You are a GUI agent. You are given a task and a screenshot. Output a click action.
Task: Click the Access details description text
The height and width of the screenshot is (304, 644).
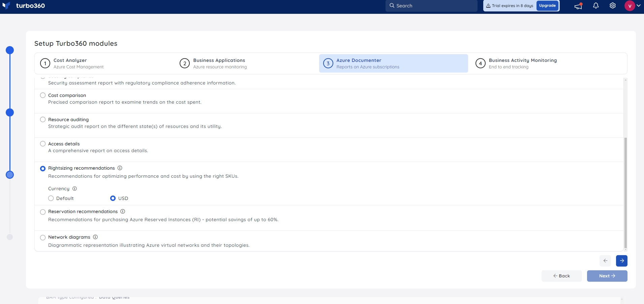[98, 150]
